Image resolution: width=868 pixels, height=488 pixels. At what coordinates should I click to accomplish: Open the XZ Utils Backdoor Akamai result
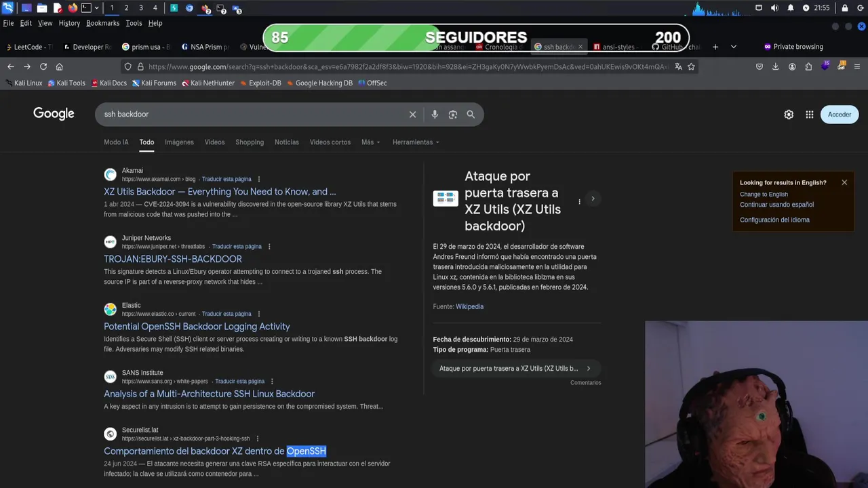click(x=220, y=192)
